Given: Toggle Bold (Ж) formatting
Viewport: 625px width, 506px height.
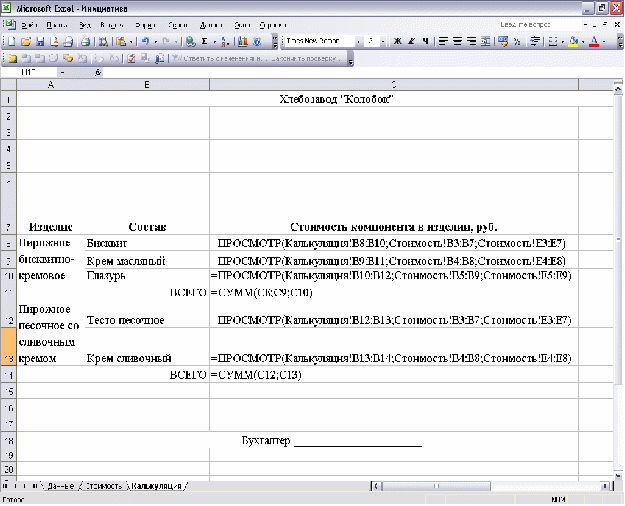Looking at the screenshot, I should tap(397, 41).
